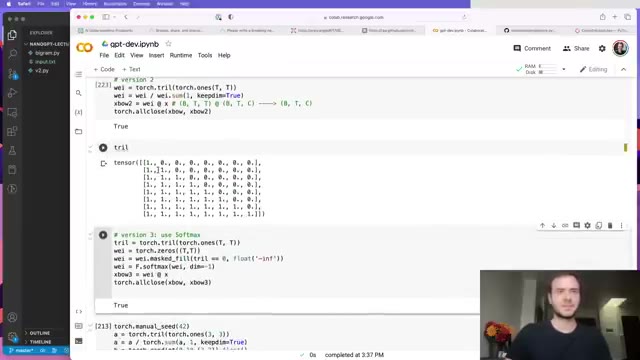Open Colab code snippets icon
Screen dimensions: 640x360
coord(79,311)
